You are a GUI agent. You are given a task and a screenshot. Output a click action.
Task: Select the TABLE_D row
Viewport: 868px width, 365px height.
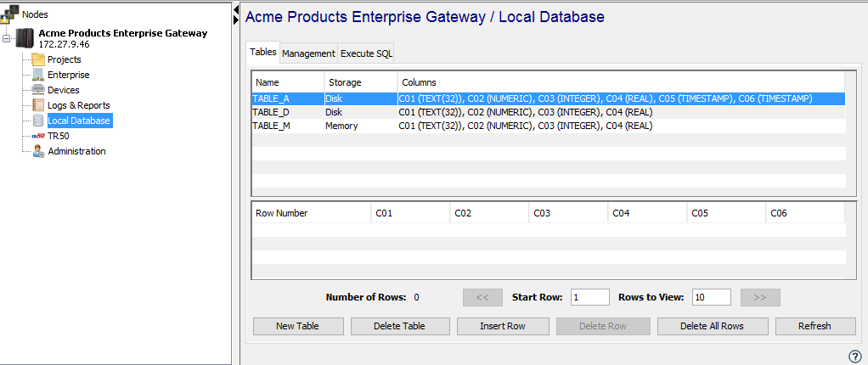tap(548, 112)
